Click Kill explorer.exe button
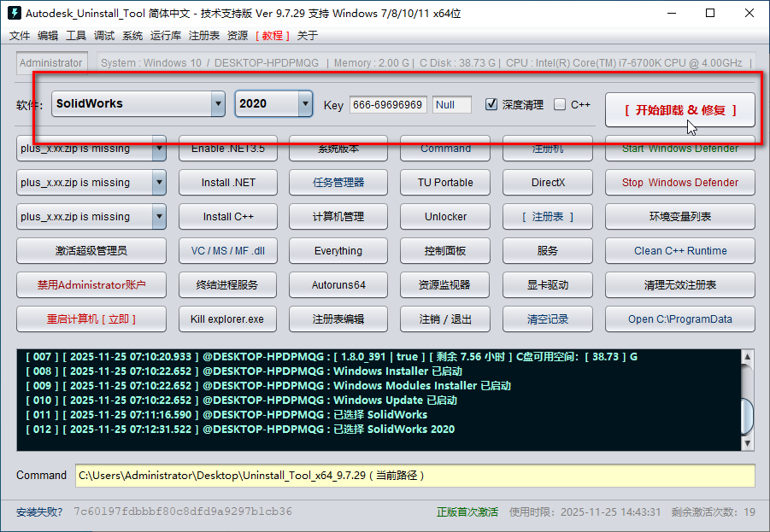Screen dimensions: 770x532 coord(227,319)
